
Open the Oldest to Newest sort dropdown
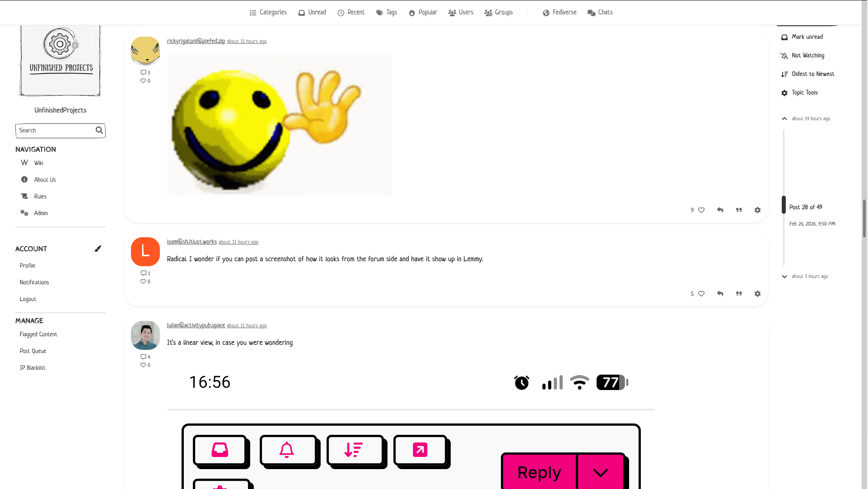[x=807, y=75]
